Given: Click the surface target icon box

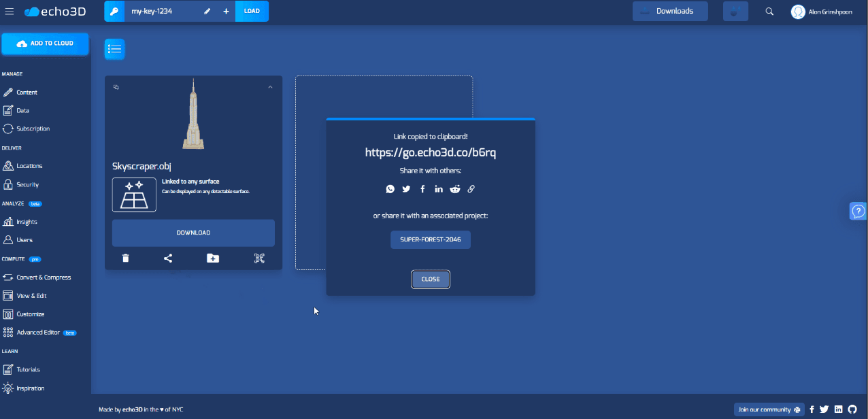Looking at the screenshot, I should [134, 195].
